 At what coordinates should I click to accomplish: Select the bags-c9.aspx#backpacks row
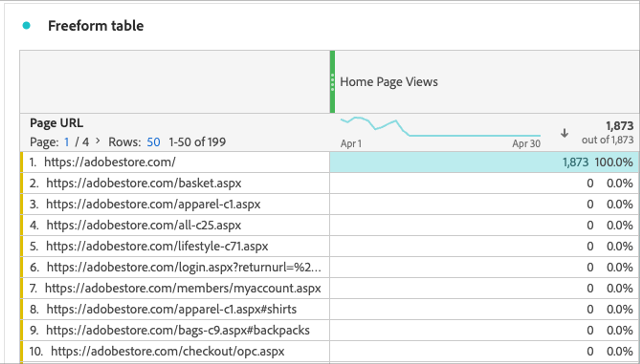(178, 330)
